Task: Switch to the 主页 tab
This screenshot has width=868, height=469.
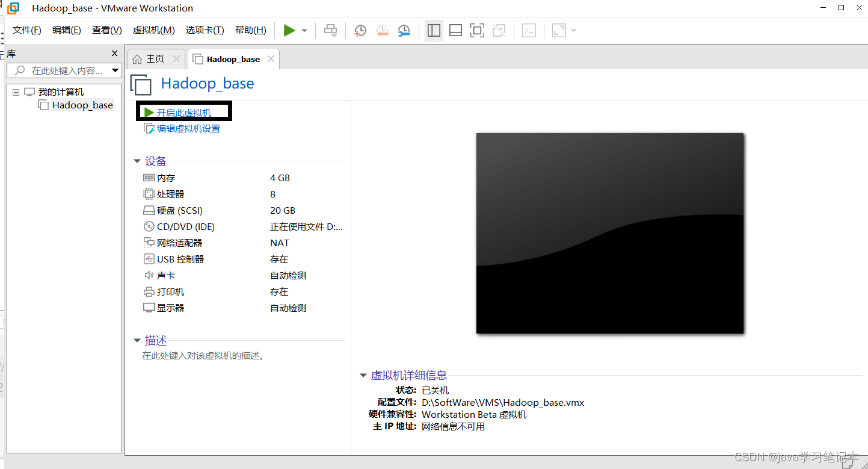Action: tap(155, 58)
